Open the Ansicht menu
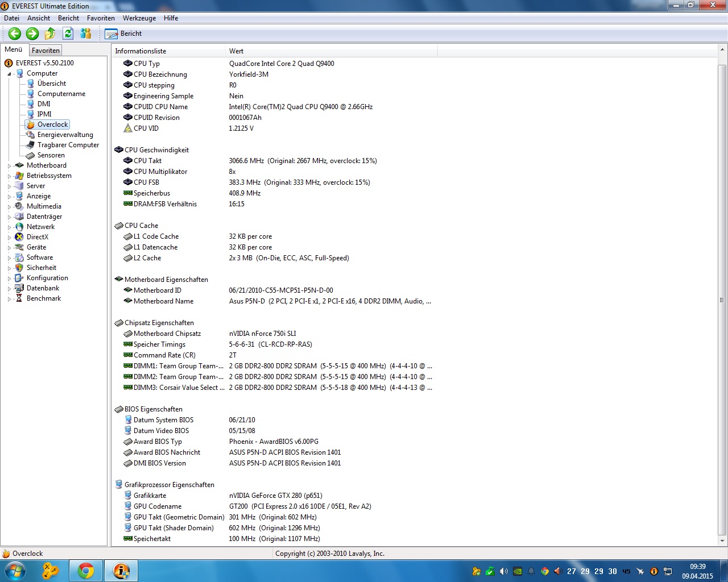The height and width of the screenshot is (582, 728). click(39, 18)
